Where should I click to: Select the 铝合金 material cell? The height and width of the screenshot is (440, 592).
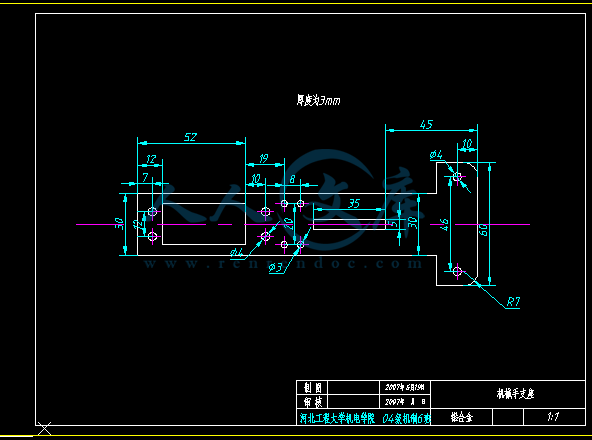coord(461,417)
